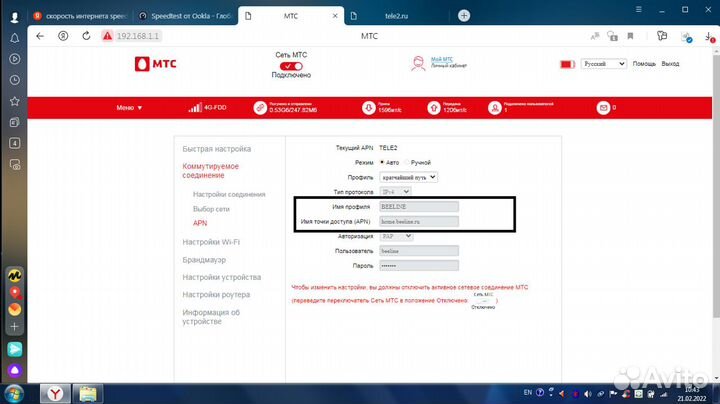720x404 pixels.
Task: Open the connected users icon
Action: pos(495,108)
